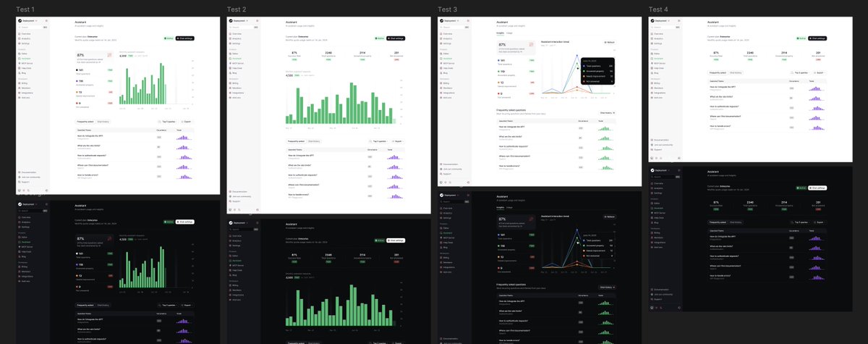
Task: Click 'What are the rate limits?' row, Test 1 light
Action: point(135,147)
